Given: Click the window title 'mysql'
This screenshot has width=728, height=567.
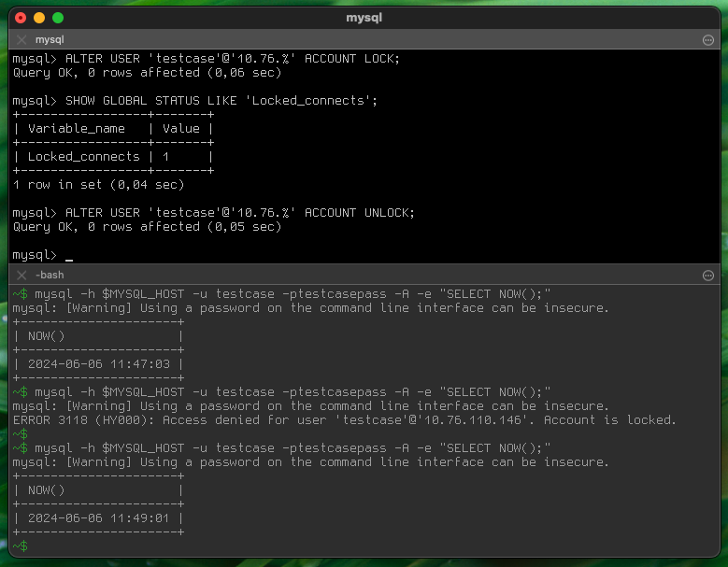Looking at the screenshot, I should 364,18.
